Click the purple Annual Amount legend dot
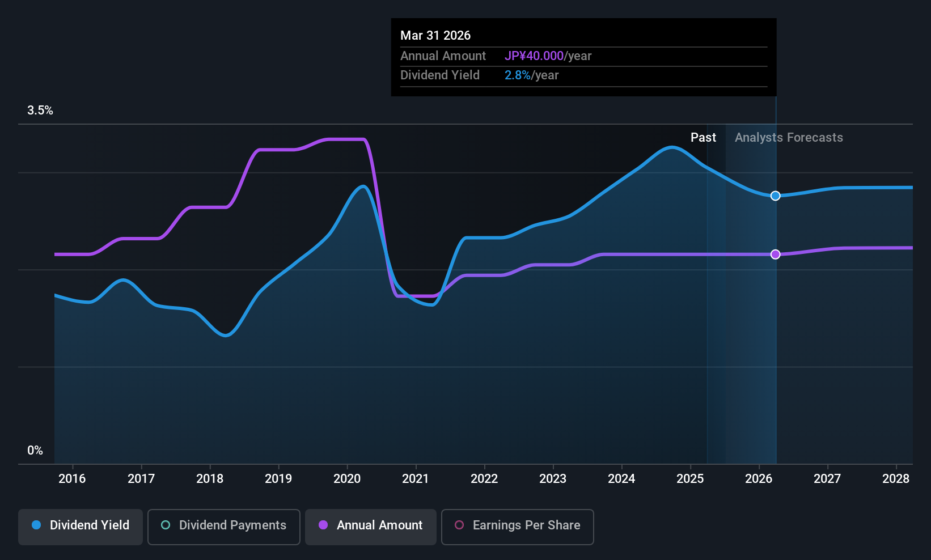 pos(323,525)
